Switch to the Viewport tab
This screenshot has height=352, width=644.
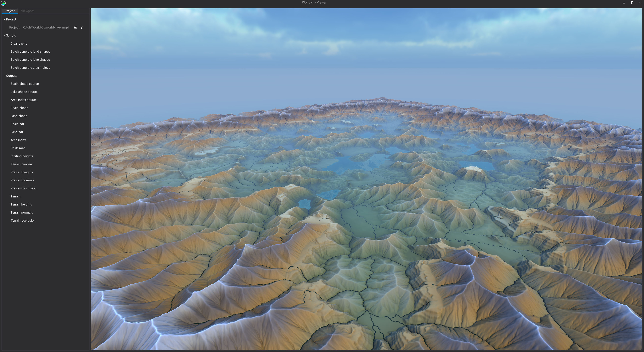(27, 11)
